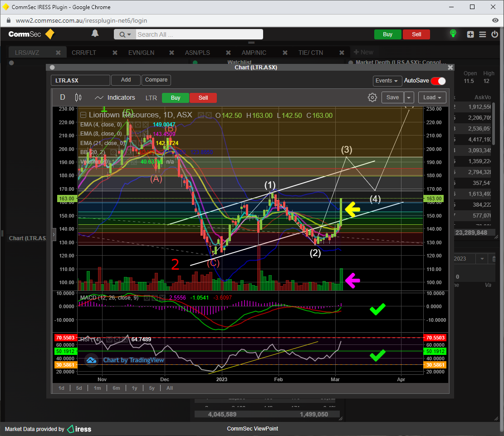
Task: Open settings gear for EMA (4) indicator
Action: [x=138, y=125]
